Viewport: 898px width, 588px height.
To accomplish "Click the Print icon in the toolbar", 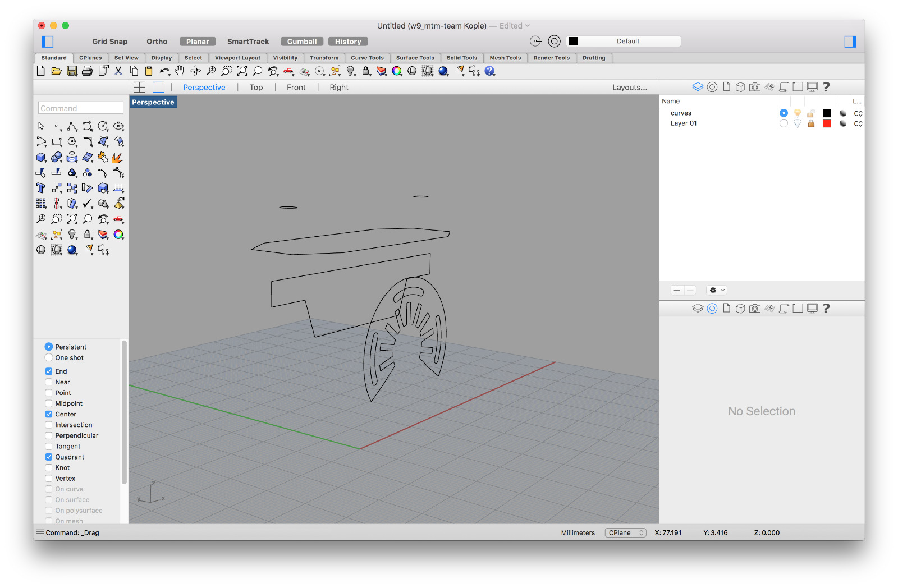I will [87, 71].
